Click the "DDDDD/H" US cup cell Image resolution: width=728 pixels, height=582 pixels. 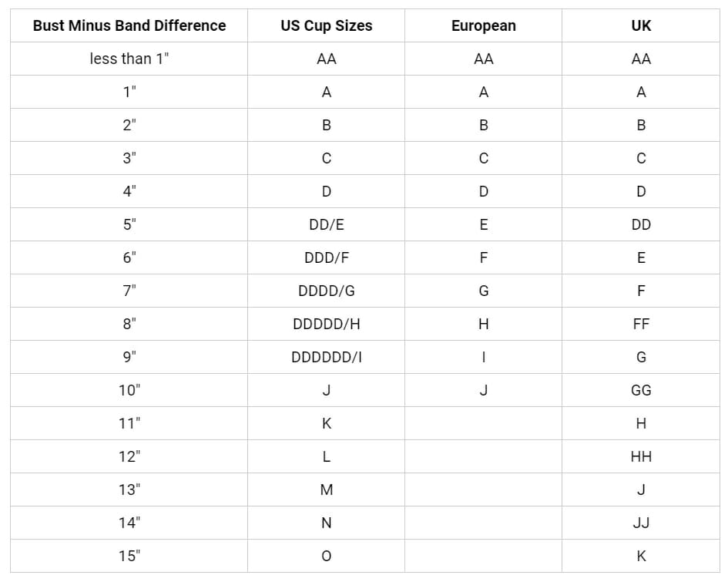[327, 324]
